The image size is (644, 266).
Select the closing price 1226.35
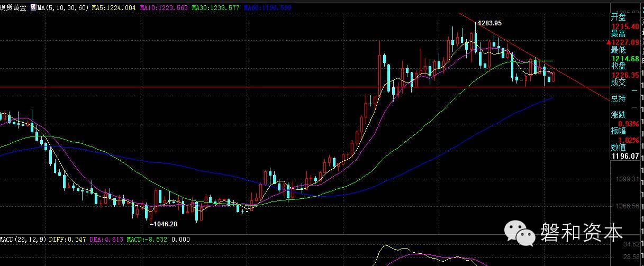pos(625,75)
